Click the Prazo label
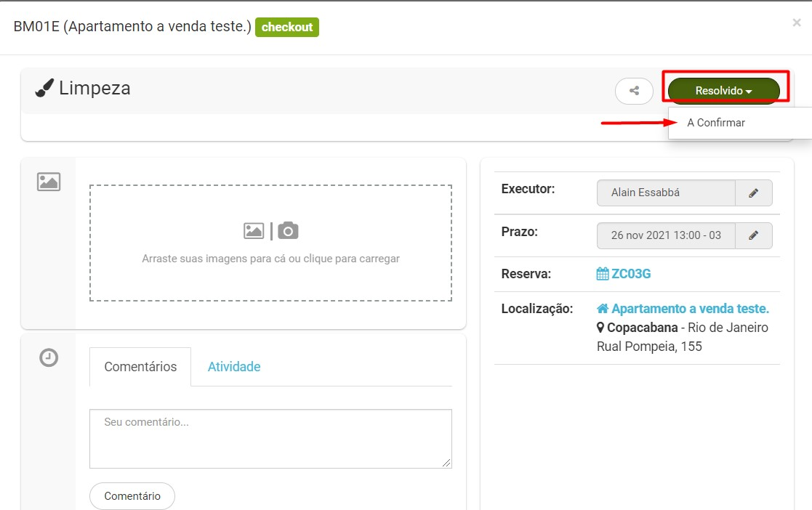Image resolution: width=812 pixels, height=510 pixels. pos(520,232)
